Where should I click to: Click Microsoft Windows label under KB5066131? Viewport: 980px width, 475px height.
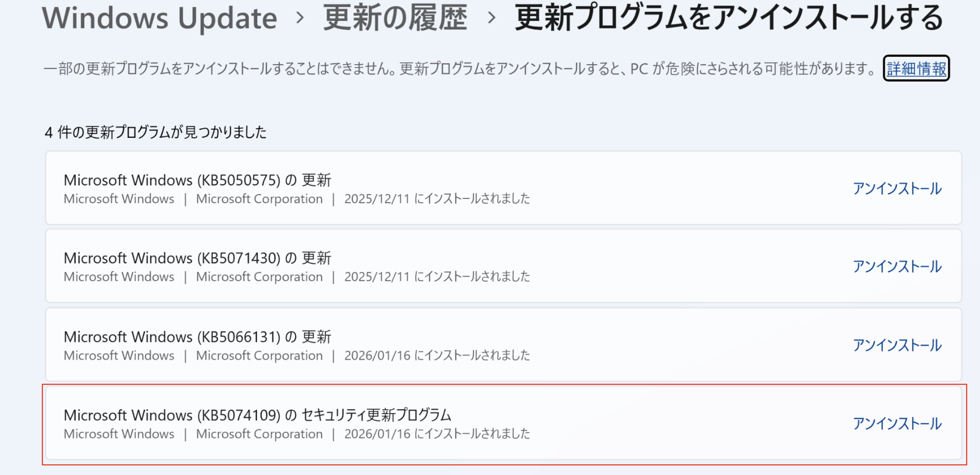[x=119, y=355]
